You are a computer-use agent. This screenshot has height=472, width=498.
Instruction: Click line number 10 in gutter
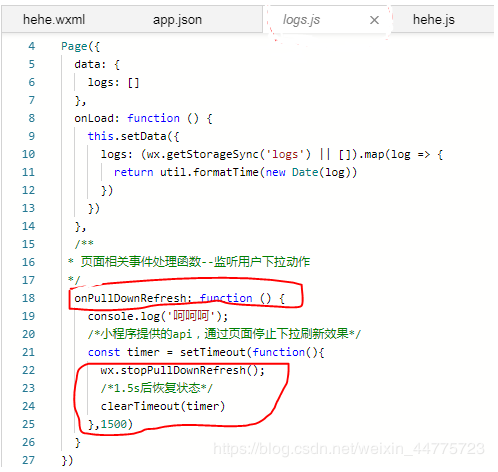pyautogui.click(x=28, y=154)
